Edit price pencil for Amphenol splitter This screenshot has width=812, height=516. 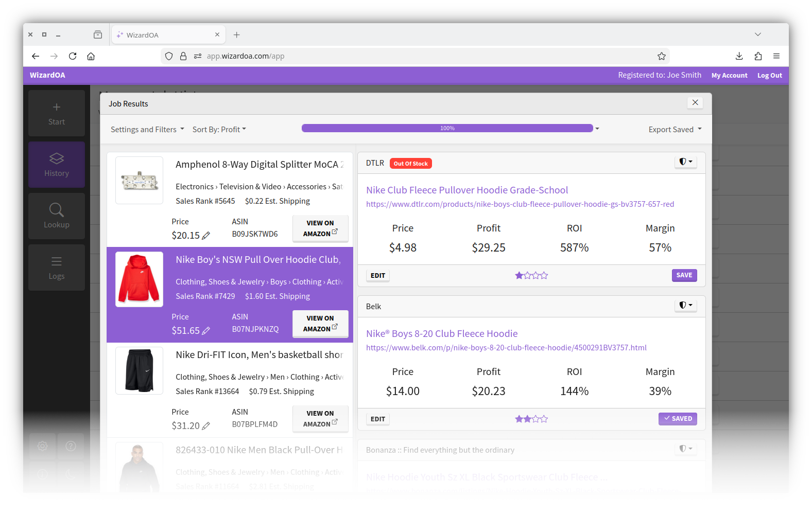coord(206,236)
